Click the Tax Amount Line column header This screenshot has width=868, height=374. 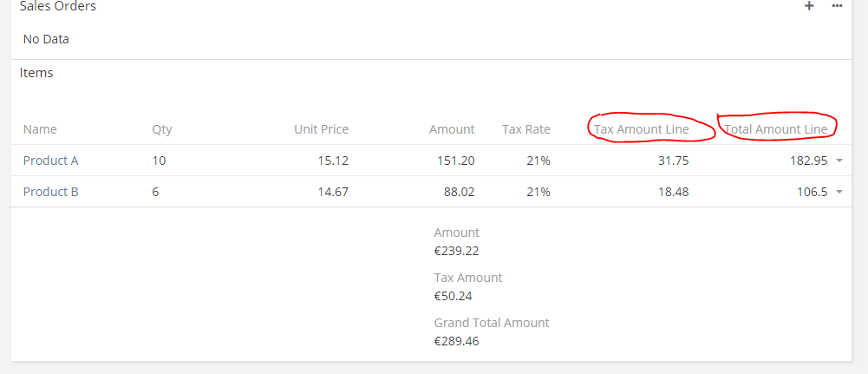(642, 129)
